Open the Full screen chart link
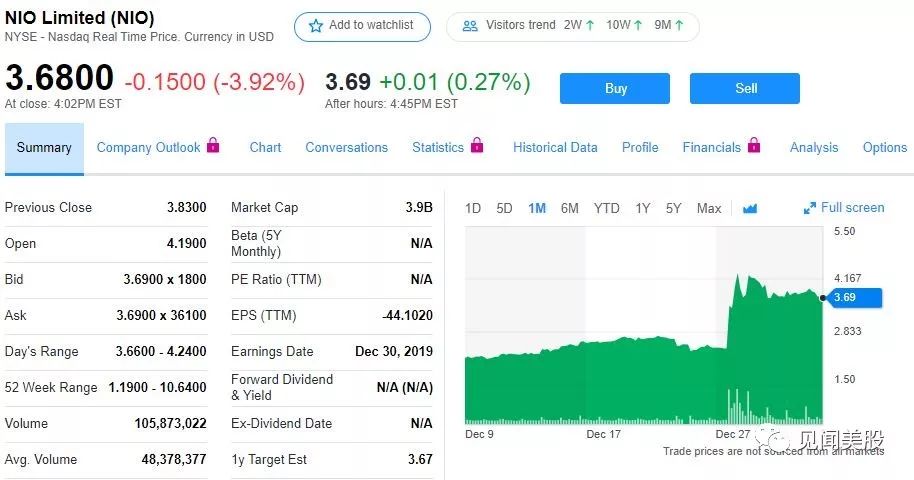Screen dimensions: 914x480 tap(844, 208)
